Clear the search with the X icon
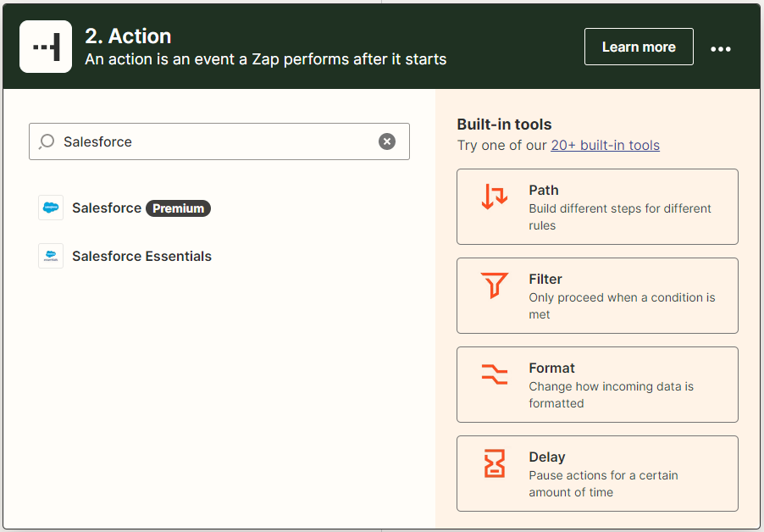The image size is (764, 532). (387, 141)
